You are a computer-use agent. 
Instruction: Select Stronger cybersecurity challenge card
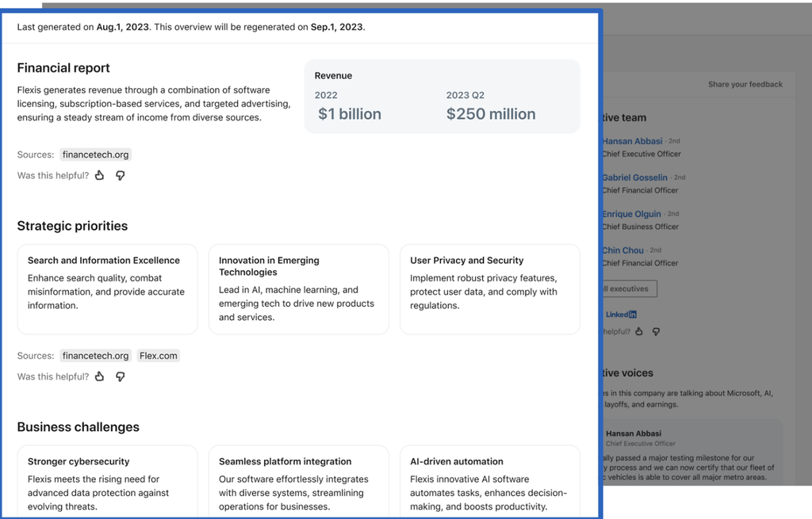[108, 481]
